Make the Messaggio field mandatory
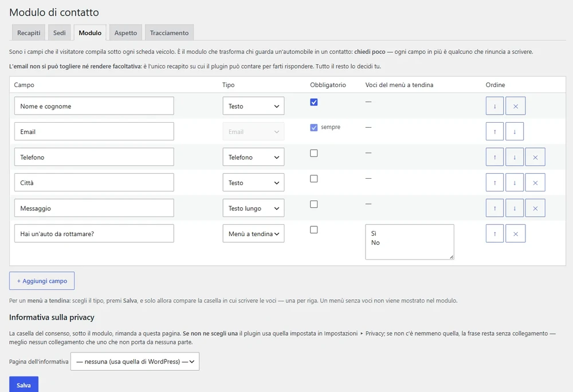573x392 pixels. 314,204
